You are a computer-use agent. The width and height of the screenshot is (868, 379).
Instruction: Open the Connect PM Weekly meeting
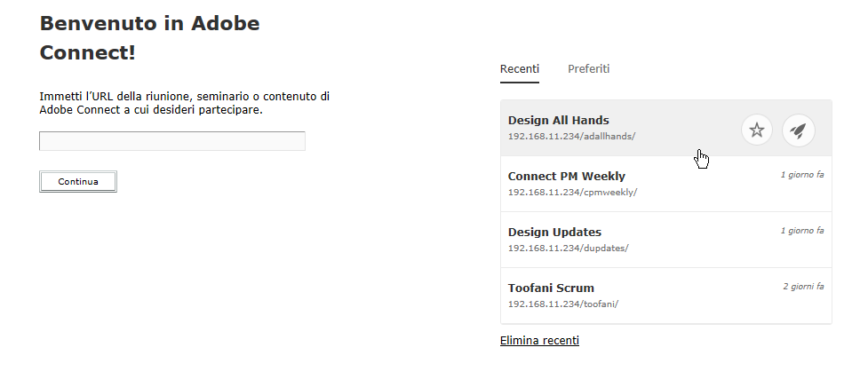pyautogui.click(x=566, y=176)
